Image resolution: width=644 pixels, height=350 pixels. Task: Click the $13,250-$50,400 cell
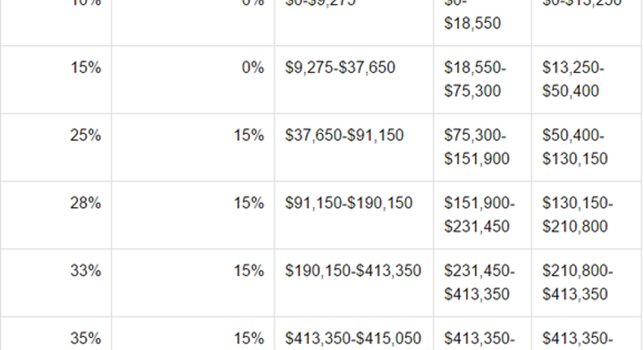[573, 79]
